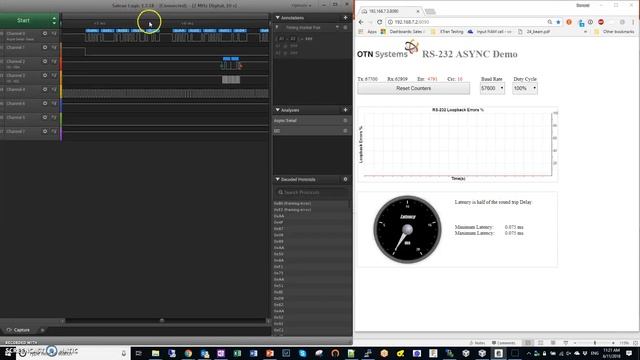Collapse the Annotations panel

pos(278,18)
